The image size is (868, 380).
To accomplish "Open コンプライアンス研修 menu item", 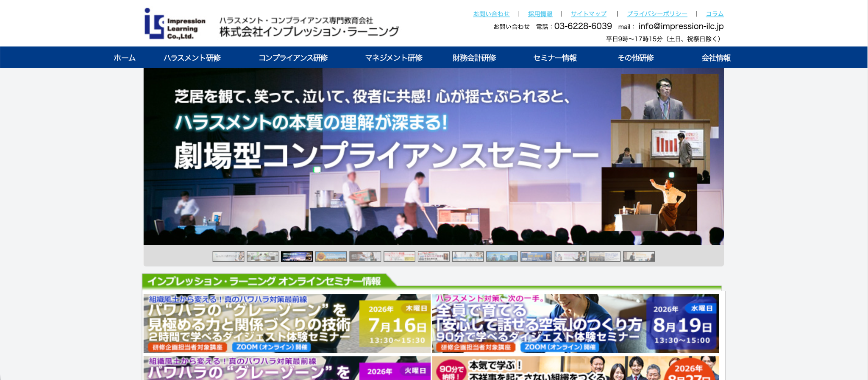I will pyautogui.click(x=293, y=58).
